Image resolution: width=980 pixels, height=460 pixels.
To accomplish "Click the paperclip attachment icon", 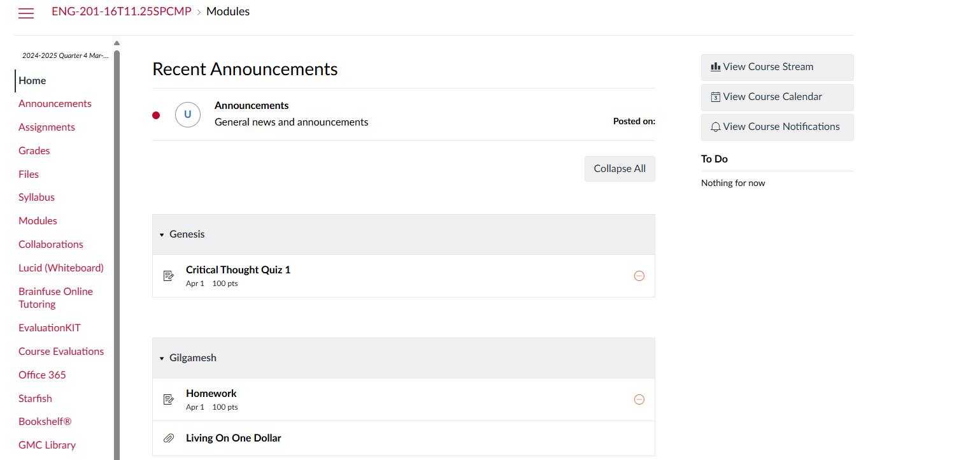I will [x=169, y=438].
